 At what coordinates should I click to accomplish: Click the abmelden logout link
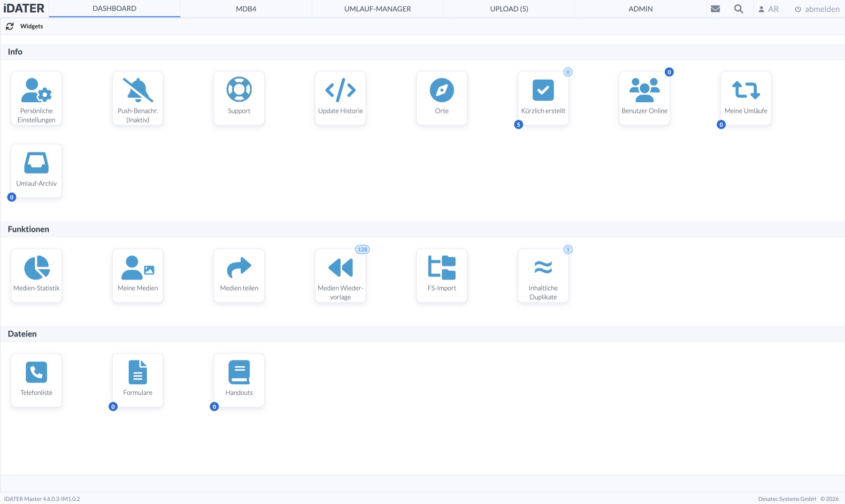(x=817, y=9)
